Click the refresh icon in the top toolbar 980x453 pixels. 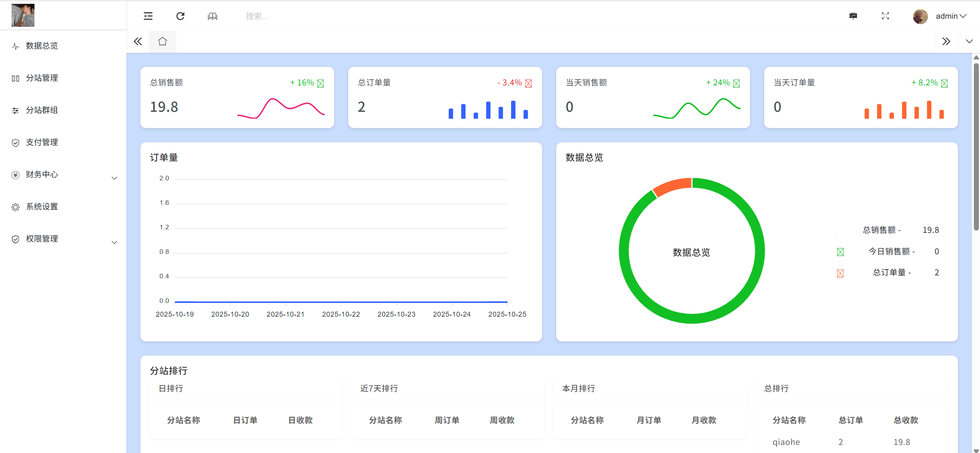pyautogui.click(x=180, y=16)
